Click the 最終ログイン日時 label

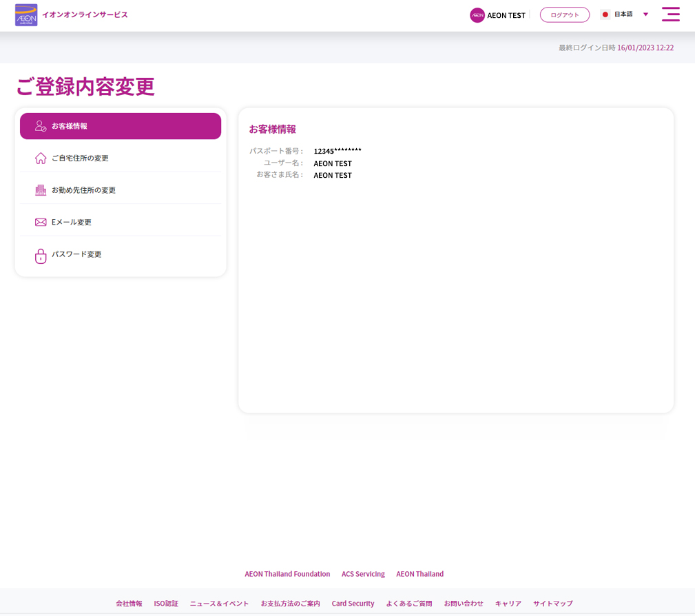[587, 48]
